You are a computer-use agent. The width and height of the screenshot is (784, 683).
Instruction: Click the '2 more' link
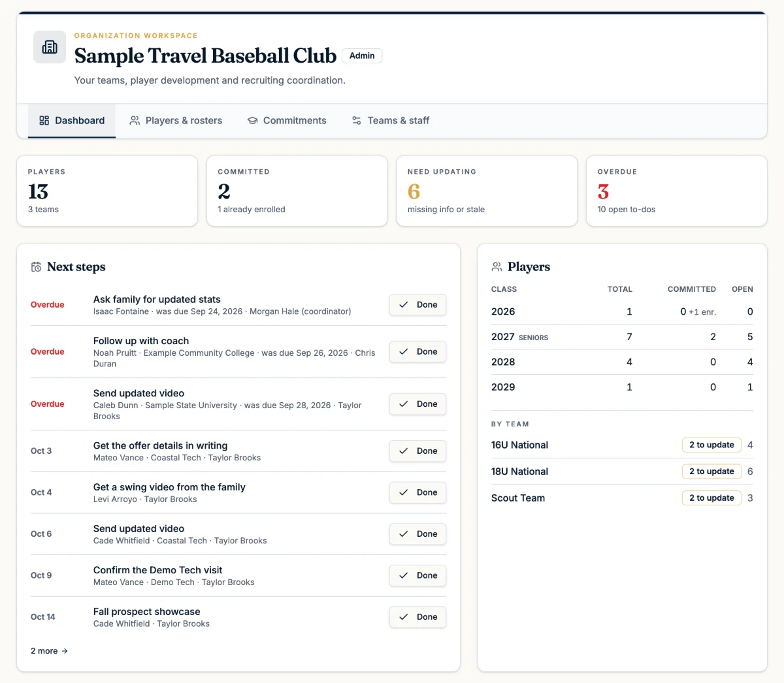coord(49,651)
